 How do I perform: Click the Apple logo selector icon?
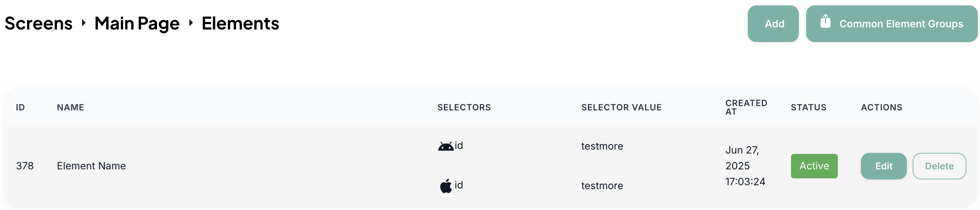point(445,186)
